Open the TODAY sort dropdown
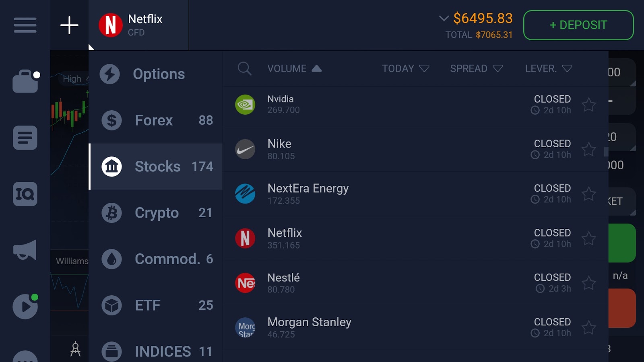 coord(406,68)
